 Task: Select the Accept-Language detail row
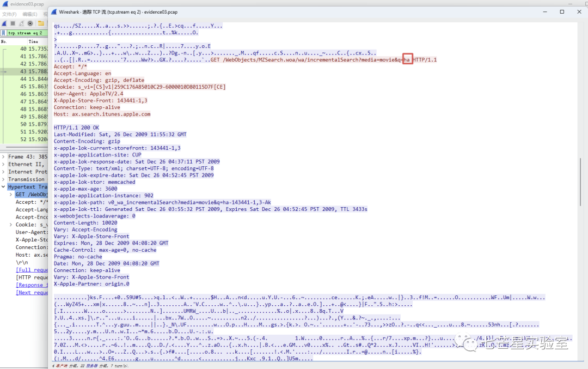[x=32, y=209]
